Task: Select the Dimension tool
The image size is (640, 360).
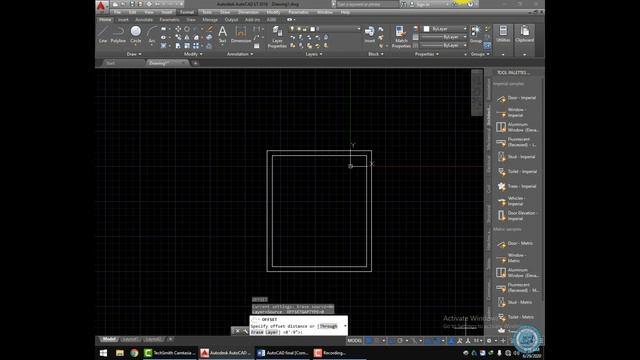Action: point(241,34)
